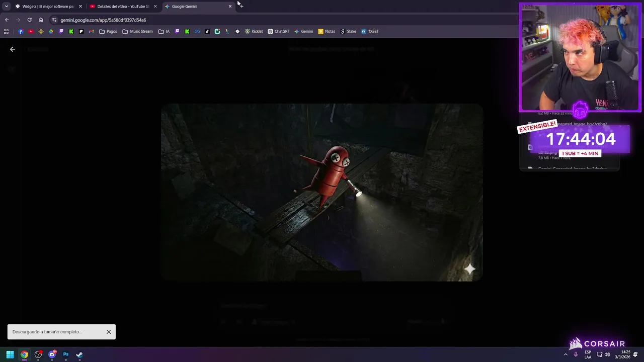644x362 pixels.
Task: Open the Music Stream bookmarks folder
Action: click(137, 31)
